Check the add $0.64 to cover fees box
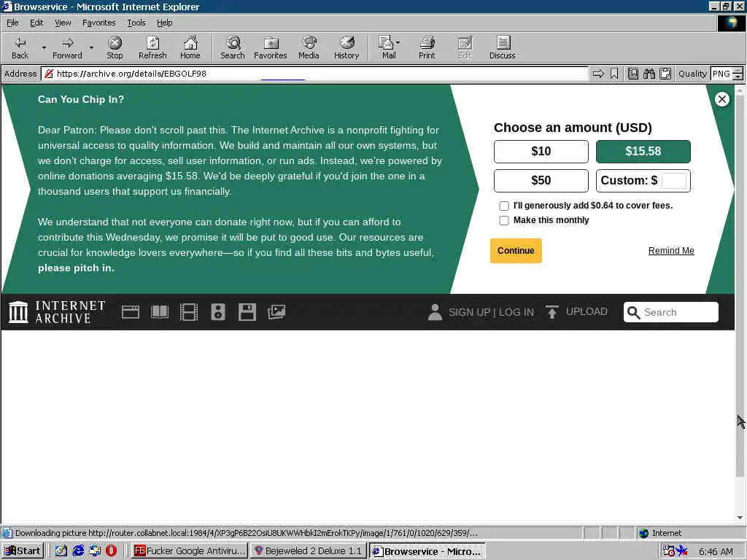This screenshot has height=560, width=747. click(503, 206)
